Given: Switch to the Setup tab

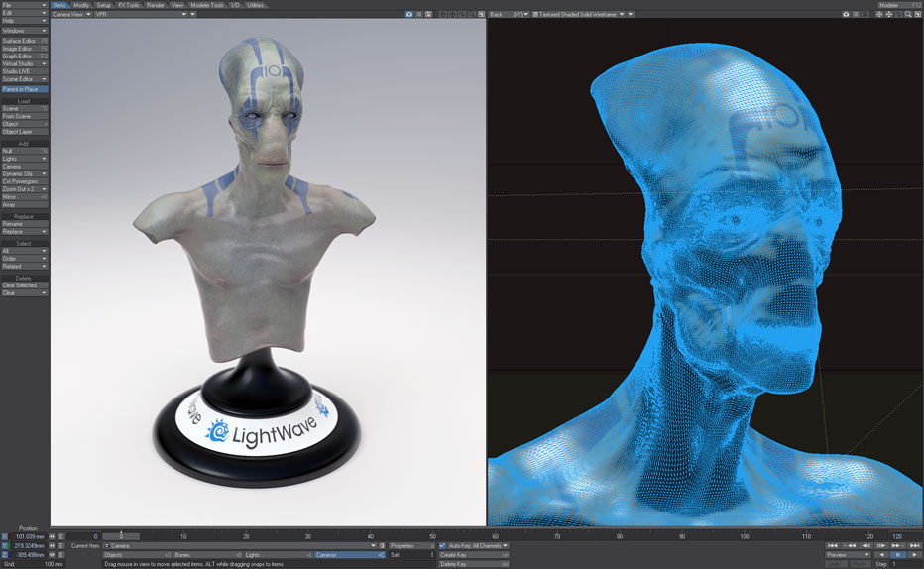Looking at the screenshot, I should click(104, 5).
